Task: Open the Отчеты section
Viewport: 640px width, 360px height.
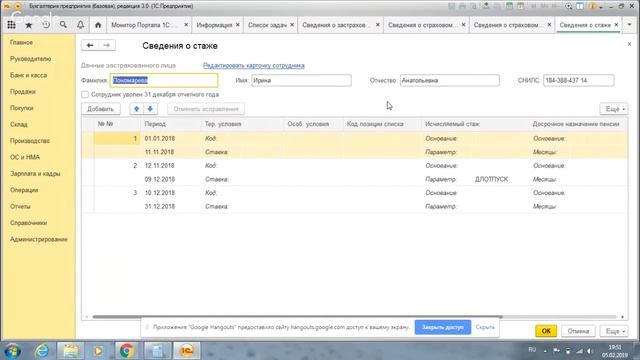Action: 20,207
